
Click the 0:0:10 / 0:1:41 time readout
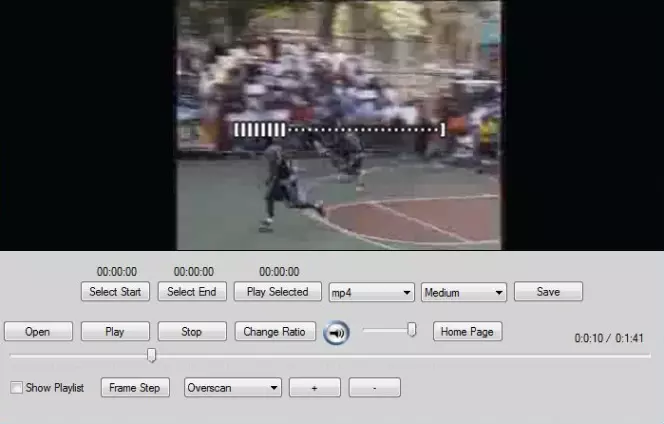609,338
